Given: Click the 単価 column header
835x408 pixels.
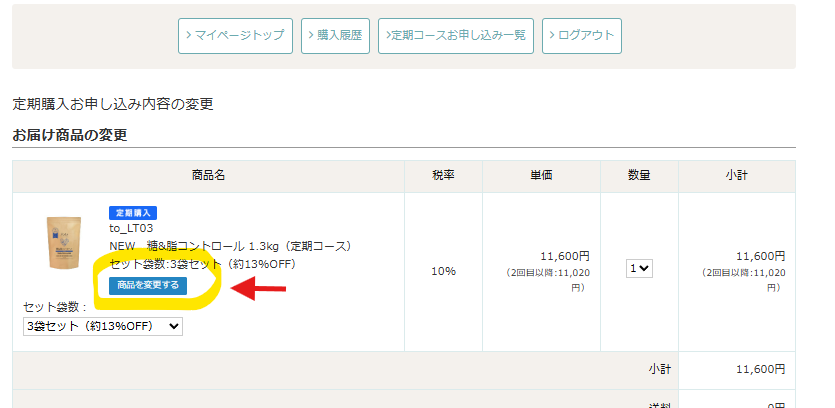Looking at the screenshot, I should click(541, 176).
